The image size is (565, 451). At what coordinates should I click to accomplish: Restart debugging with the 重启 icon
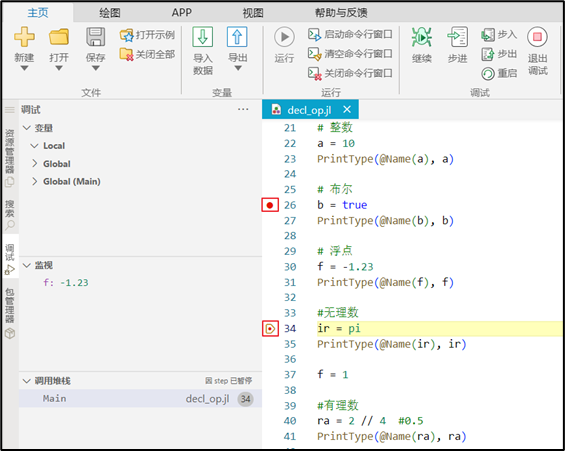(x=488, y=74)
